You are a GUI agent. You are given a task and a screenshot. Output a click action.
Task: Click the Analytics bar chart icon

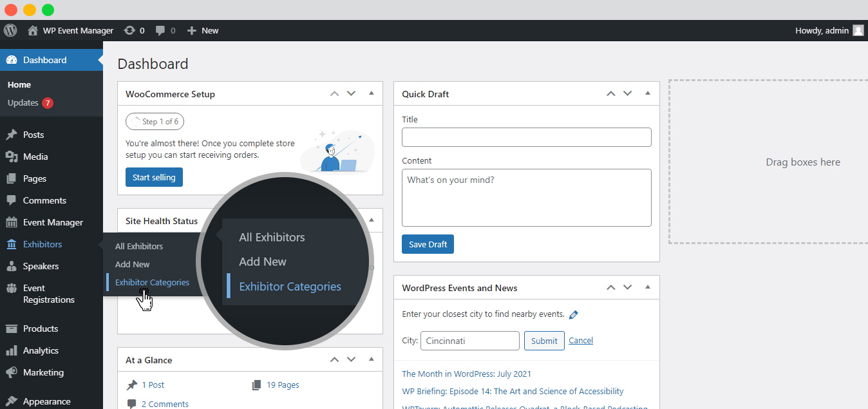point(12,350)
